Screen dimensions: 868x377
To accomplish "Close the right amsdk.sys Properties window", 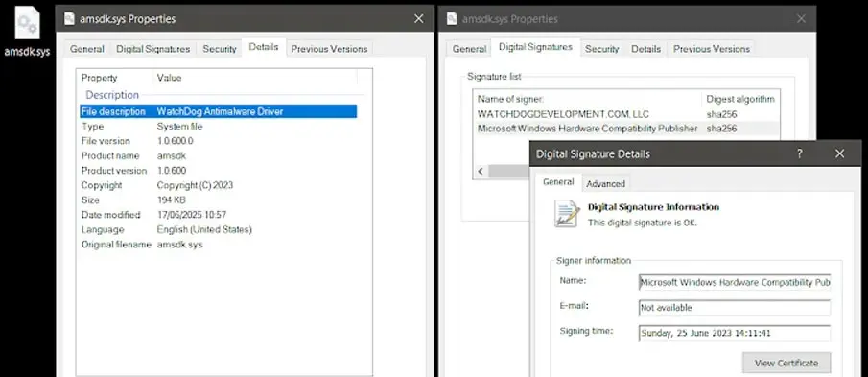I will (801, 19).
